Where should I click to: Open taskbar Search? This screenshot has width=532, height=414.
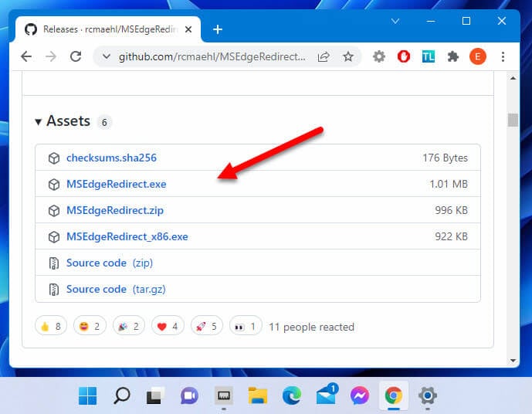pos(121,395)
